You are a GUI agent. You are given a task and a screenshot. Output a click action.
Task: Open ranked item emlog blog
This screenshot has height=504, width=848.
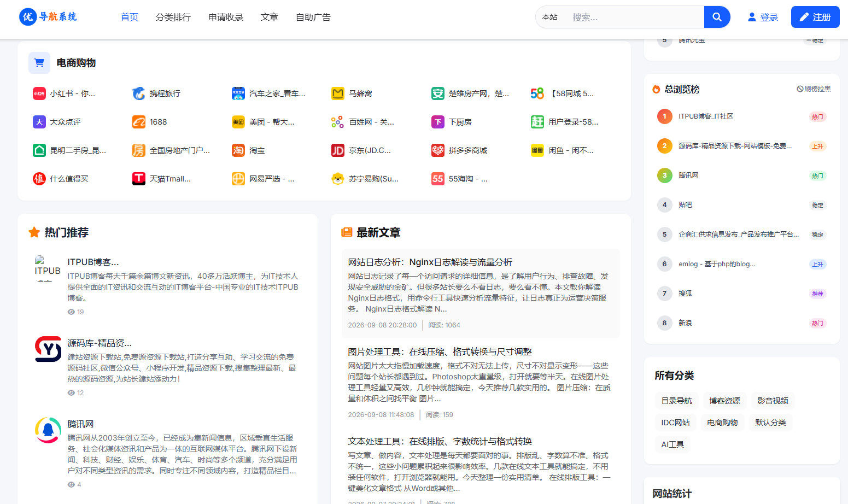tap(717, 263)
